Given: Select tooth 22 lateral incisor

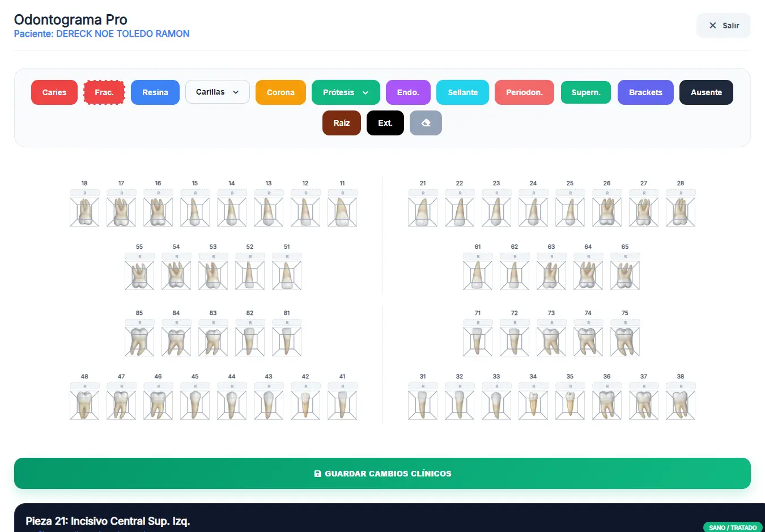Looking at the screenshot, I should (x=460, y=212).
